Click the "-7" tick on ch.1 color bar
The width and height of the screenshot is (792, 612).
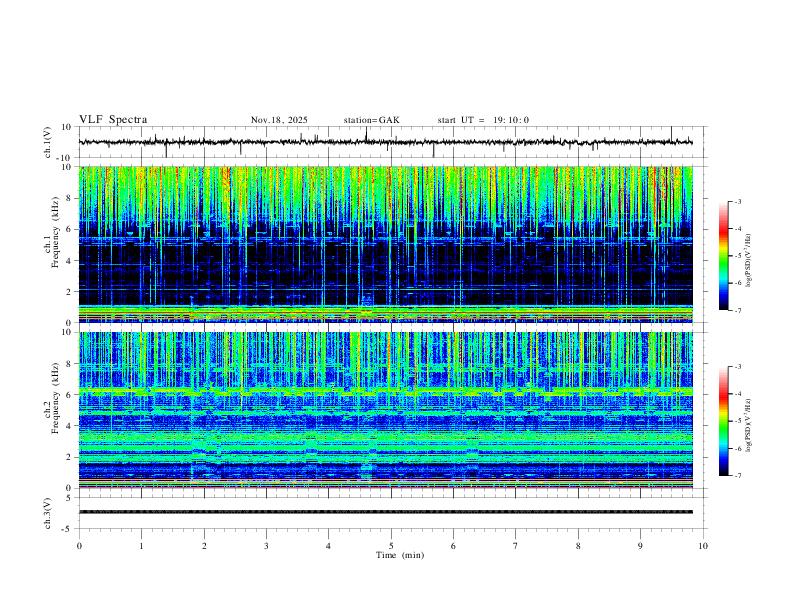737,311
